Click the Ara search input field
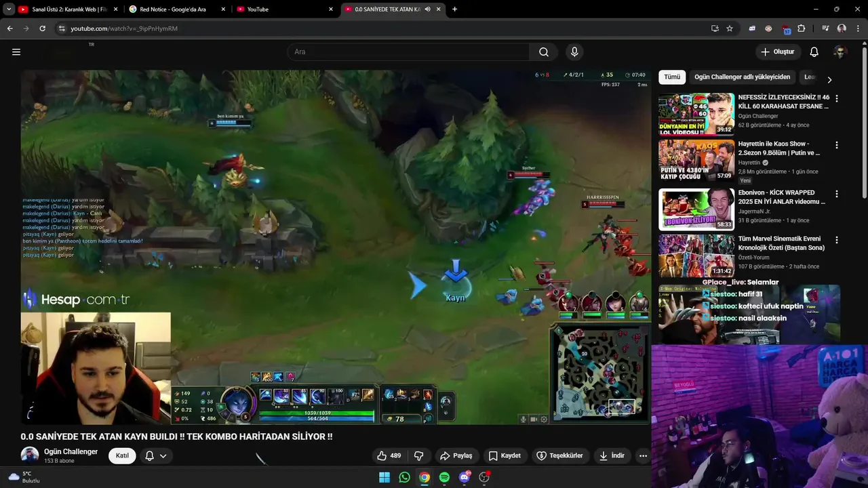The image size is (868, 488). pyautogui.click(x=408, y=52)
